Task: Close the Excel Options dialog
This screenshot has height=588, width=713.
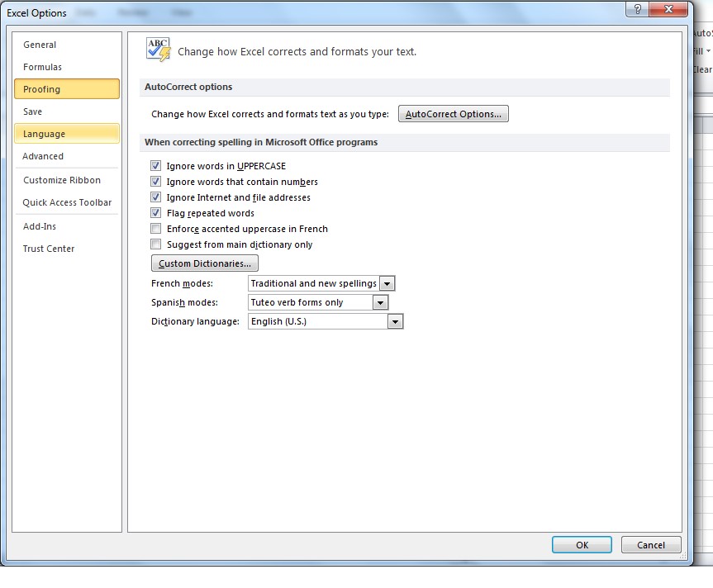Action: (x=668, y=9)
